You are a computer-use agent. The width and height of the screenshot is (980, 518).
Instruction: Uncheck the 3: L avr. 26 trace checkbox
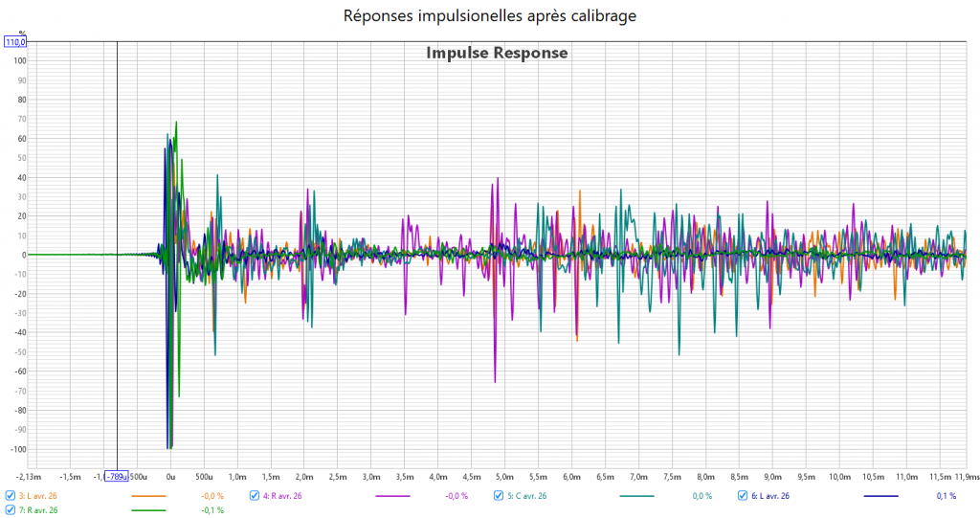(x=11, y=496)
